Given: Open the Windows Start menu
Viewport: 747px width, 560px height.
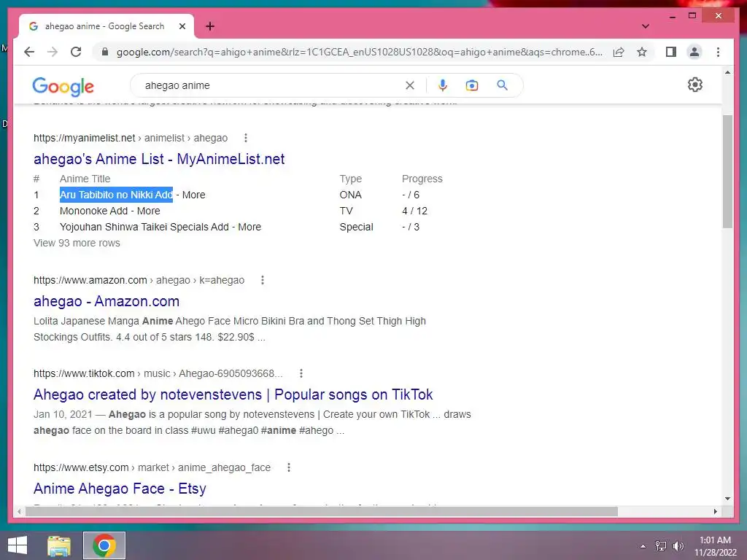Looking at the screenshot, I should pos(18,545).
